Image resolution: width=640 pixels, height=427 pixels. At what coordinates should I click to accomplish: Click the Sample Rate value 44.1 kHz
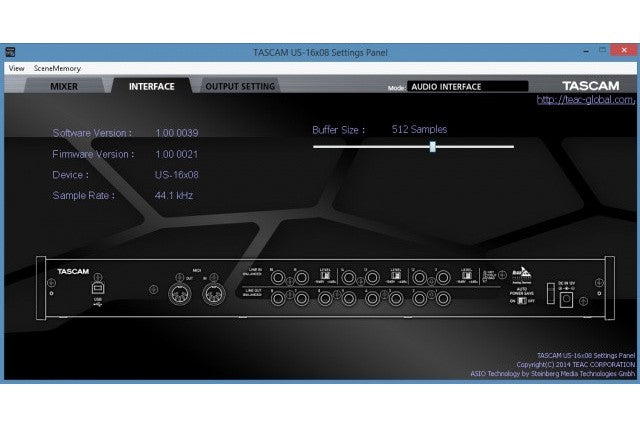coord(174,196)
